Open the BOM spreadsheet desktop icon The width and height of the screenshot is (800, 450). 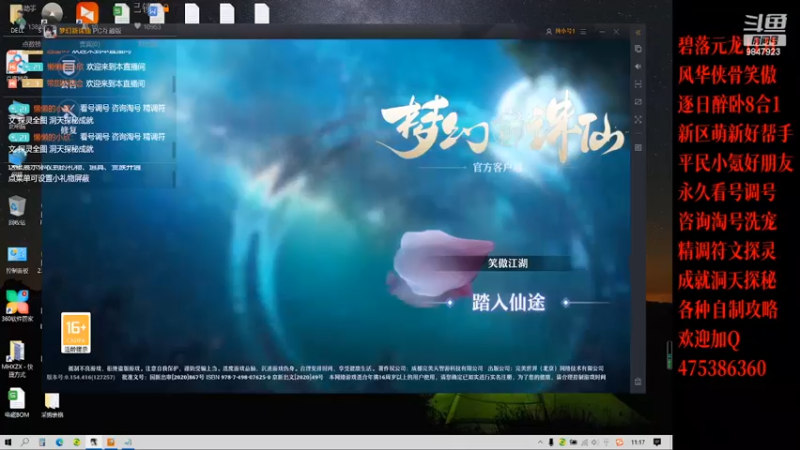(17, 403)
